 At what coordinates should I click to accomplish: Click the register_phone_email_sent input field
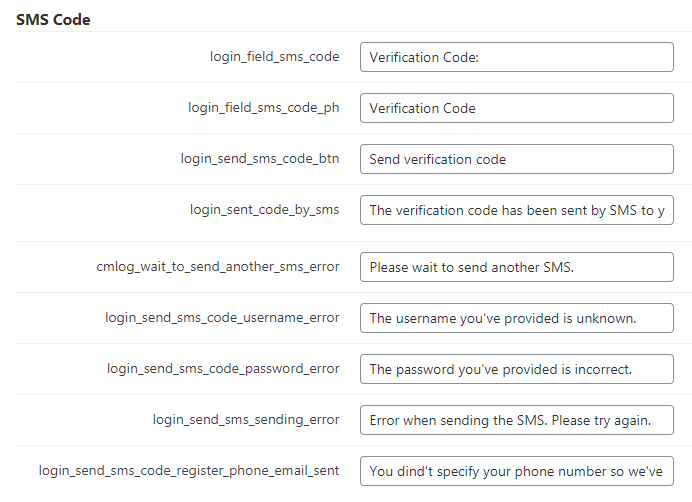516,471
